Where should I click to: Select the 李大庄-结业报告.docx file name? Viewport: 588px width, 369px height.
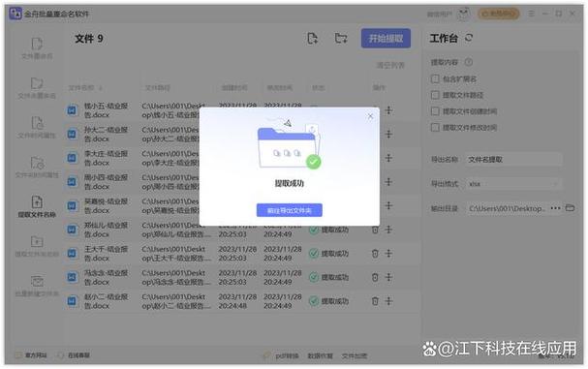(x=106, y=158)
